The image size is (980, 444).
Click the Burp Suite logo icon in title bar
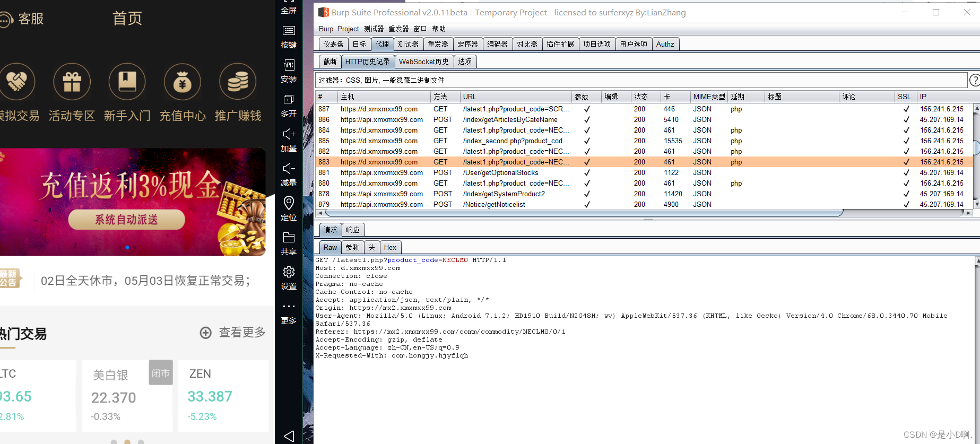[x=324, y=12]
